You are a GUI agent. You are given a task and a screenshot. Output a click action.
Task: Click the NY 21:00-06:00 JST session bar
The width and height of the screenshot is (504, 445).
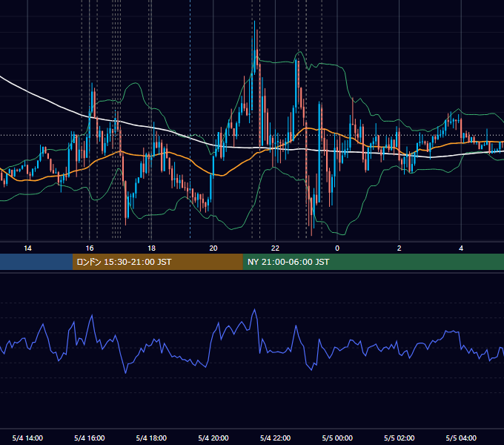[373, 262]
